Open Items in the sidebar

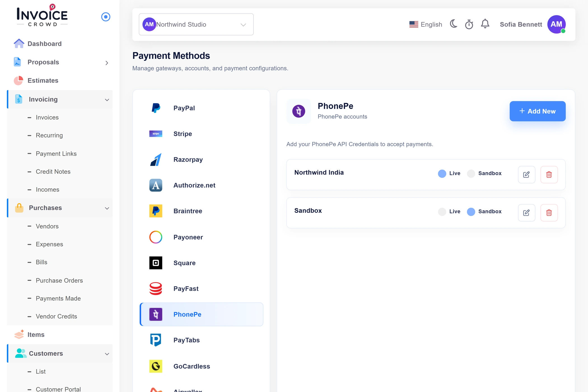point(36,335)
